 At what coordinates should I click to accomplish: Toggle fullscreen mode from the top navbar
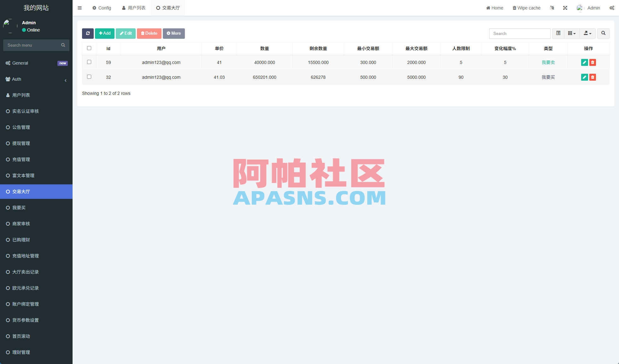[x=565, y=8]
